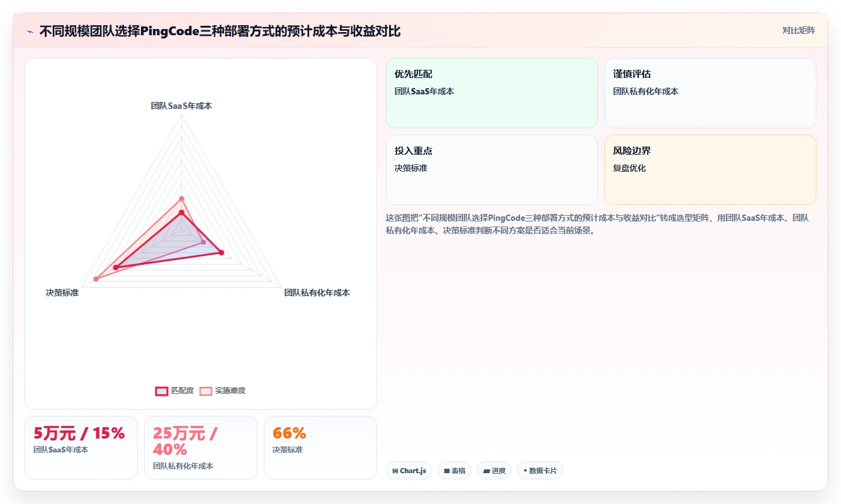Click 团队SaaS年成本 text in 优先匹配 card
Screen dimensions: 841x504
click(x=424, y=91)
